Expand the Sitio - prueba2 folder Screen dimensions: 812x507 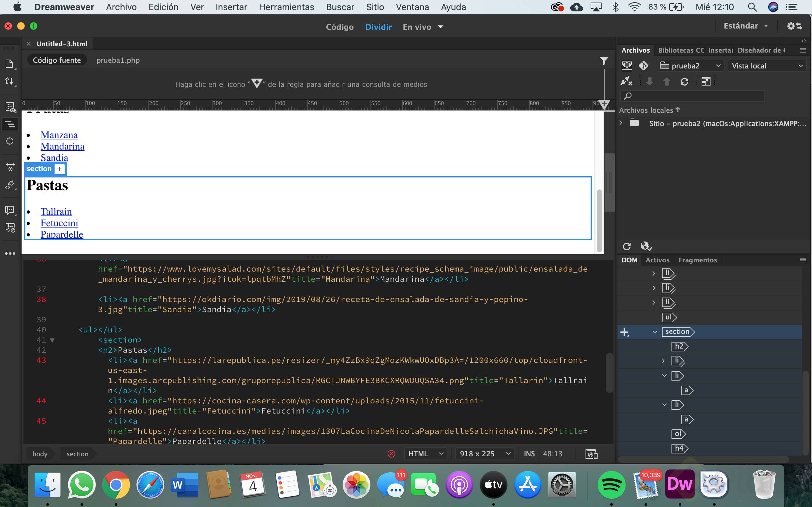(621, 123)
